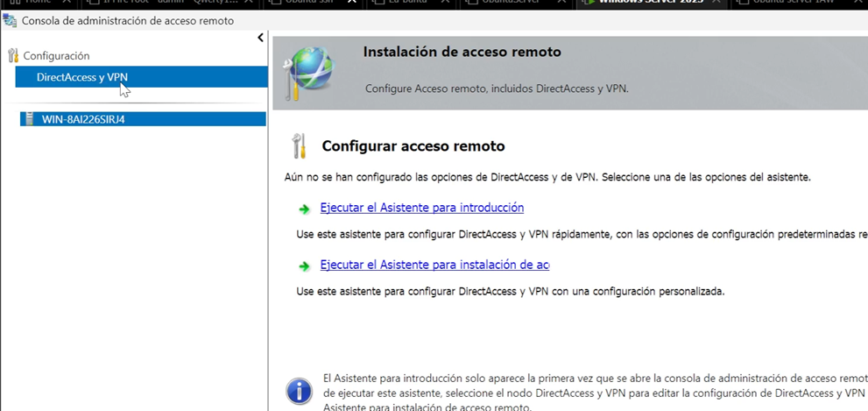Select the Configuración node label
868x411 pixels.
tap(56, 55)
